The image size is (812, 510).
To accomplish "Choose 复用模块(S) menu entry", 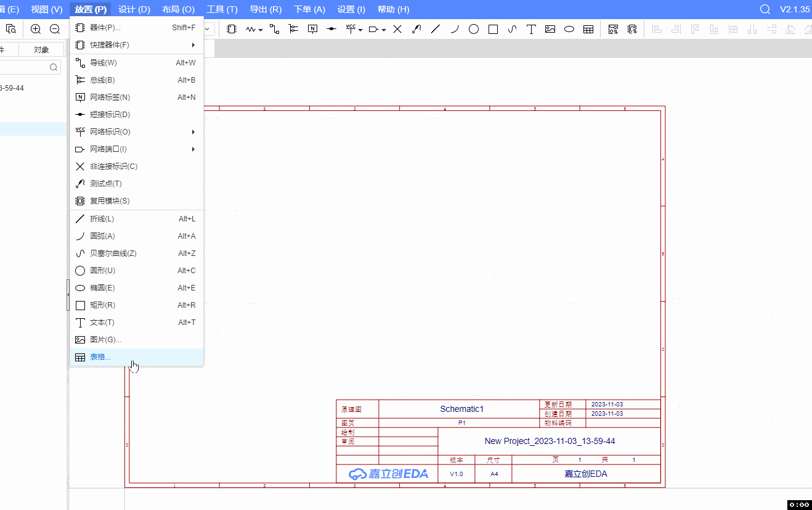I will coord(137,201).
